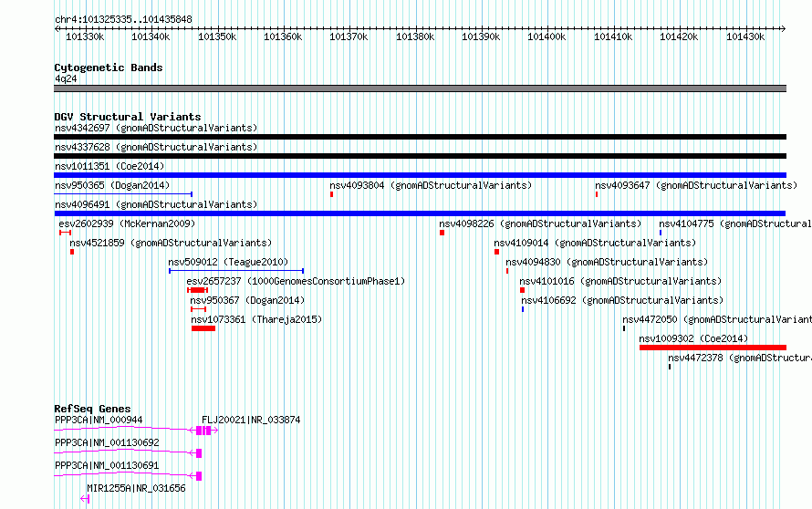Screen dimensions: 812x509
Task: Click the nsv4472050 variant label
Action: click(717, 319)
